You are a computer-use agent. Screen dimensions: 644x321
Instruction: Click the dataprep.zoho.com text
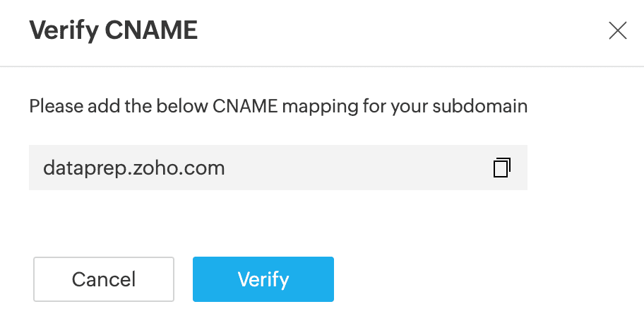click(x=134, y=168)
